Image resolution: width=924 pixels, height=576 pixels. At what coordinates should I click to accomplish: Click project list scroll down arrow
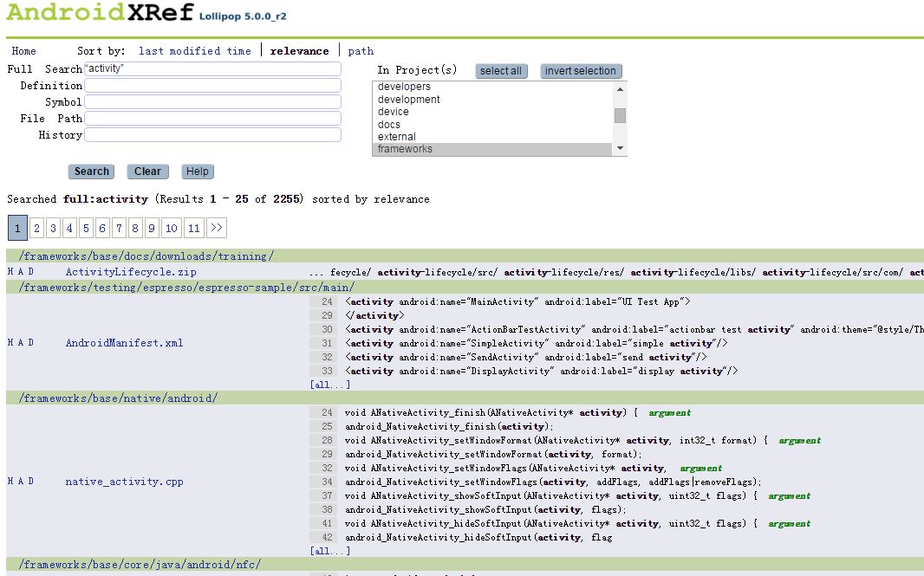(x=620, y=148)
